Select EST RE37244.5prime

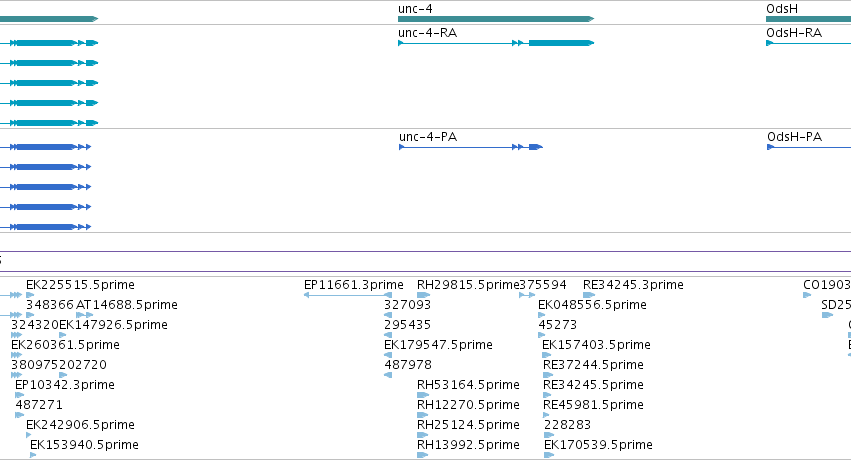point(593,365)
